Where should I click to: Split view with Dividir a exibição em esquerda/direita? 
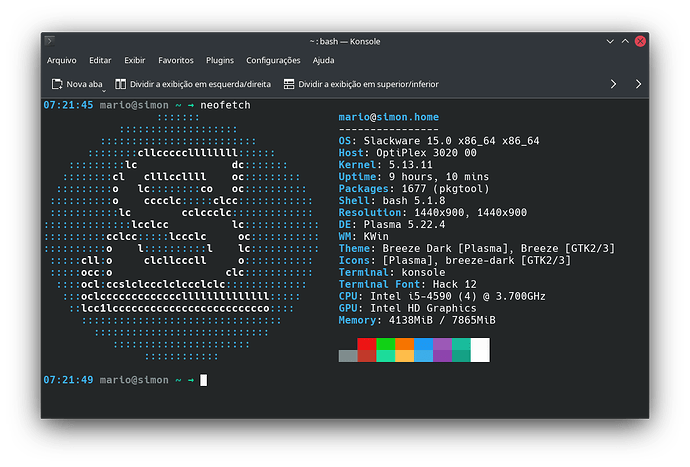(x=193, y=84)
